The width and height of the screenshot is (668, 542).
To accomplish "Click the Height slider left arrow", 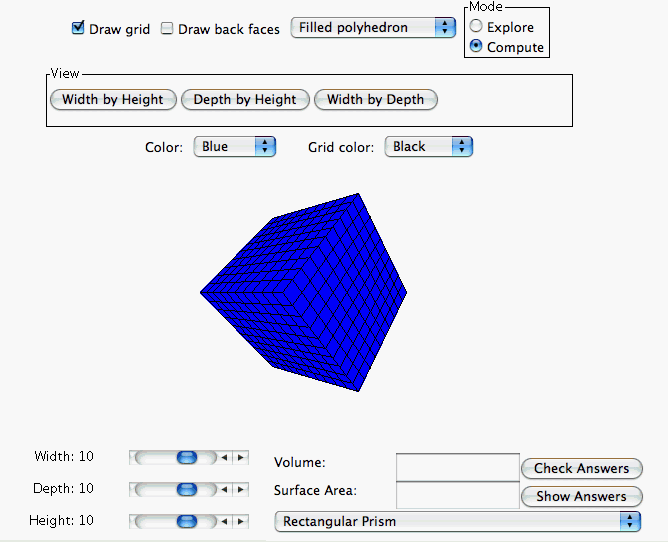I will (x=224, y=521).
